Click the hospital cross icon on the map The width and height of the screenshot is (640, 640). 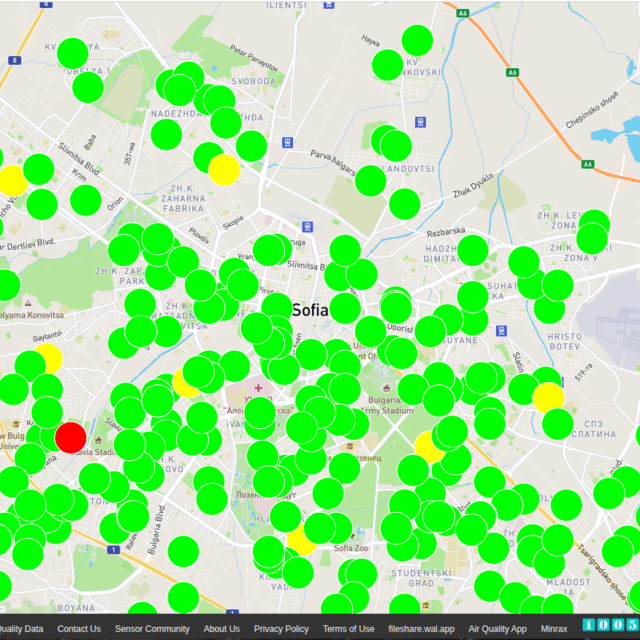click(x=259, y=387)
